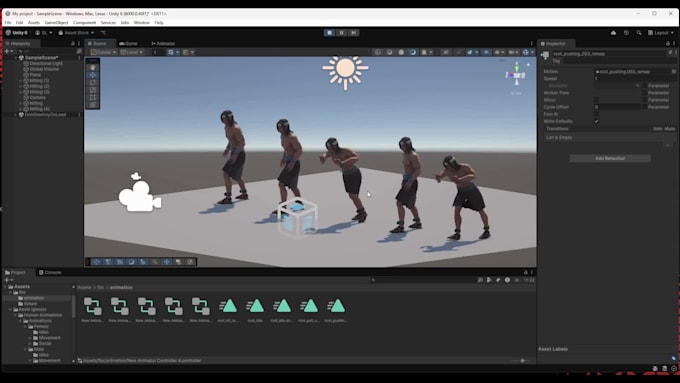Enable Parameter checkbox for Cycle Offset
The width and height of the screenshot is (680, 383).
click(x=644, y=107)
